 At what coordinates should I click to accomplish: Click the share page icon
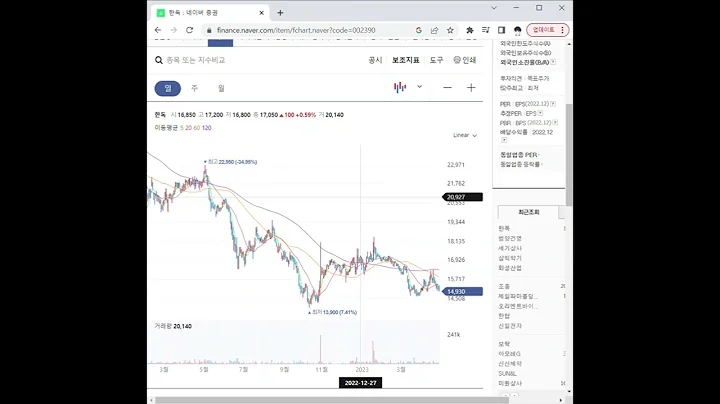434,30
